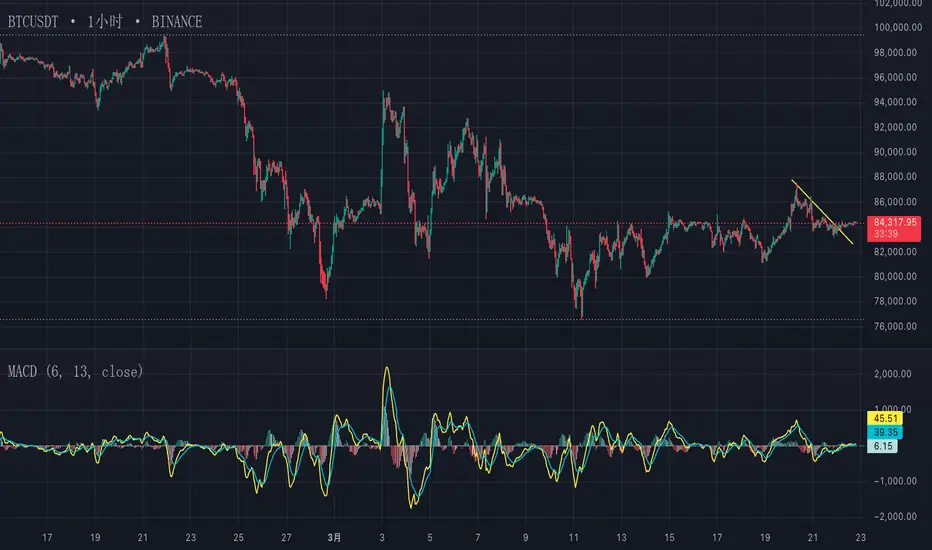
Task: Click the BTCUSDT symbol title
Action: [33, 22]
